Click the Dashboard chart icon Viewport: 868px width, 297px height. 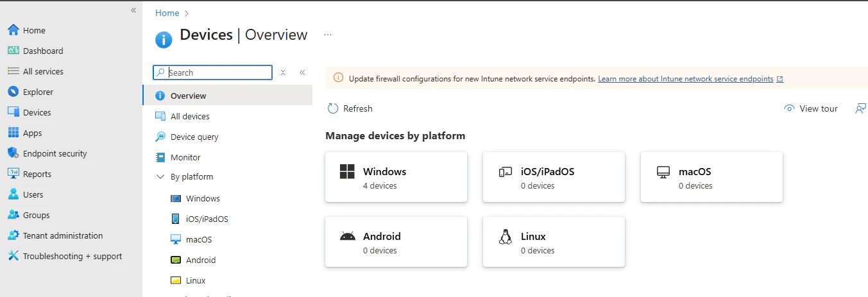click(13, 51)
